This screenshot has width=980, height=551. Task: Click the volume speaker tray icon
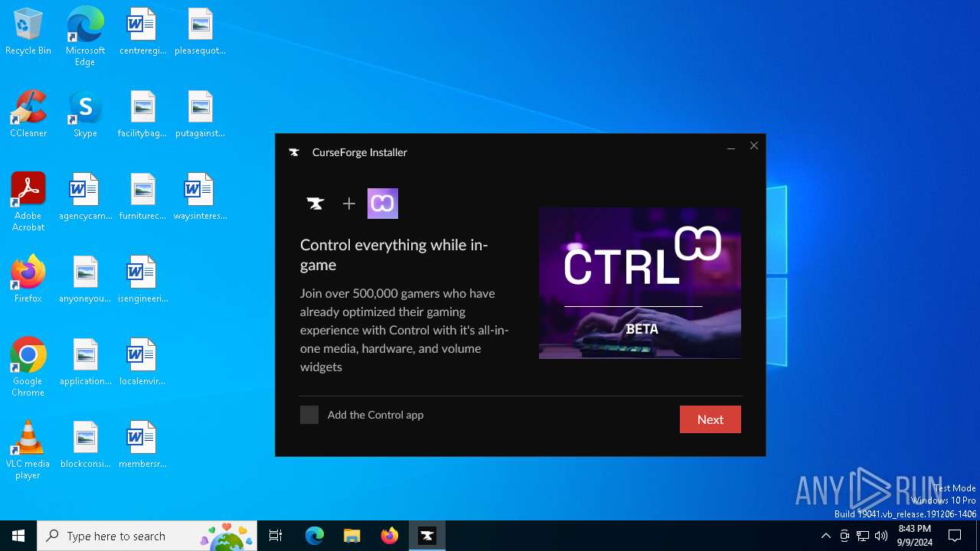pyautogui.click(x=881, y=536)
